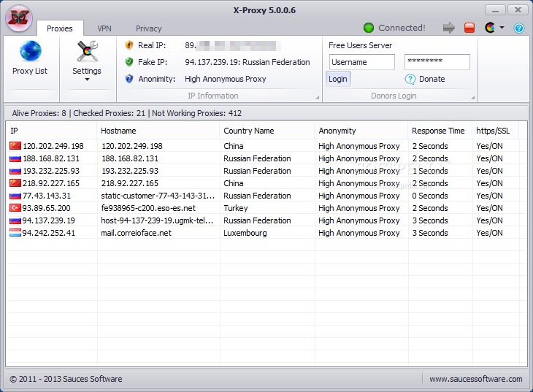Click the Fake IP green shield icon
Screen dimensions: 533x392
coord(129,62)
